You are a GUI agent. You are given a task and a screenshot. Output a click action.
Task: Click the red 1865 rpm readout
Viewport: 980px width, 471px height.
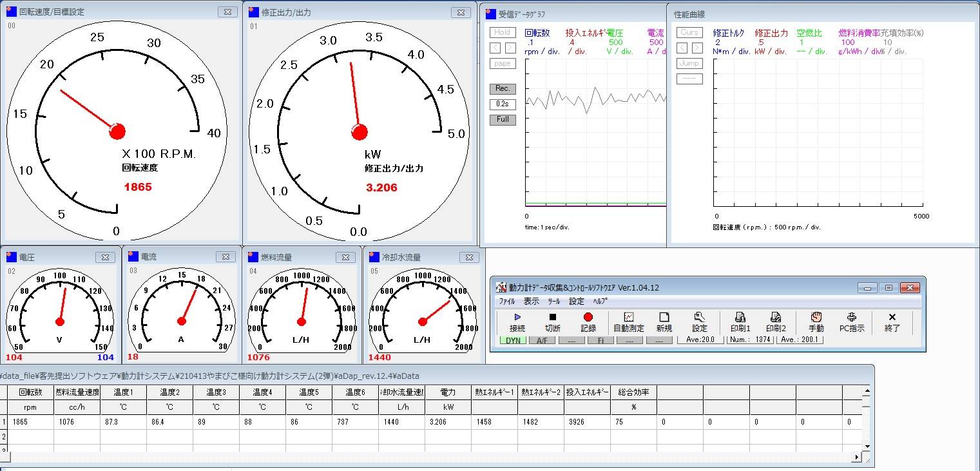[138, 187]
